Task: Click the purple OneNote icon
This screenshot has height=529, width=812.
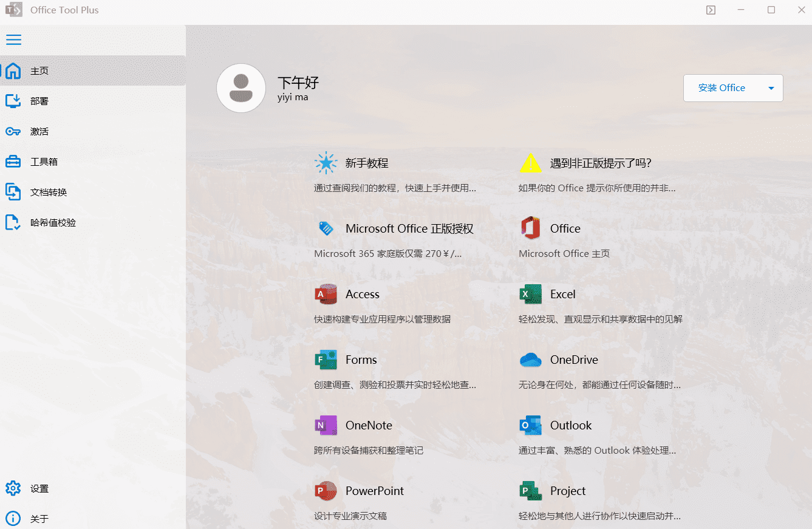Action: click(x=326, y=425)
